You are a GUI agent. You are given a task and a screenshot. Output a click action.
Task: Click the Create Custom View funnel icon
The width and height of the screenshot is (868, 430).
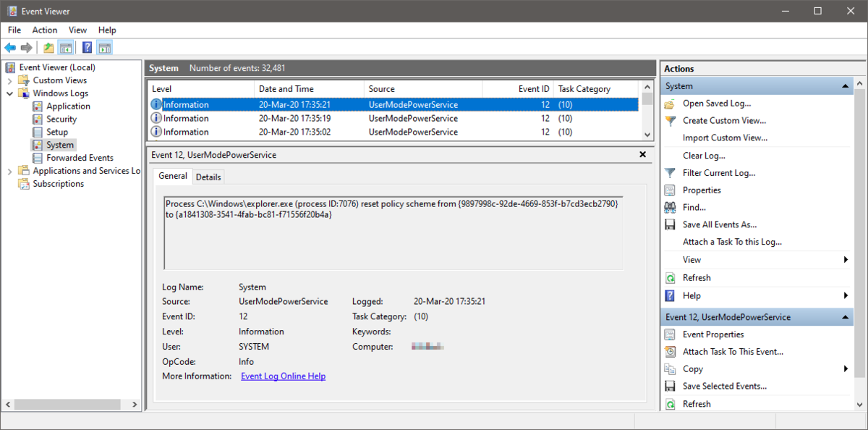pos(670,121)
